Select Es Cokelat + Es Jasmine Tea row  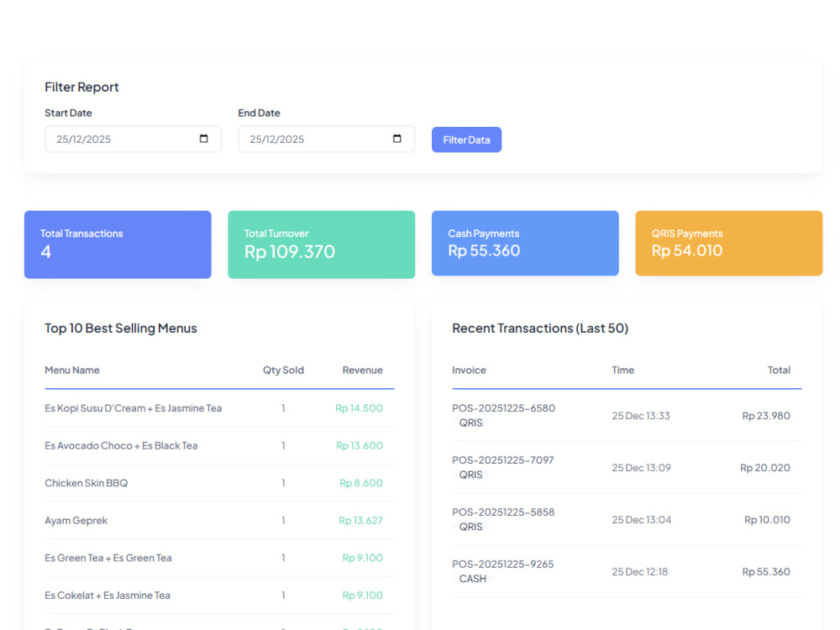(x=219, y=596)
